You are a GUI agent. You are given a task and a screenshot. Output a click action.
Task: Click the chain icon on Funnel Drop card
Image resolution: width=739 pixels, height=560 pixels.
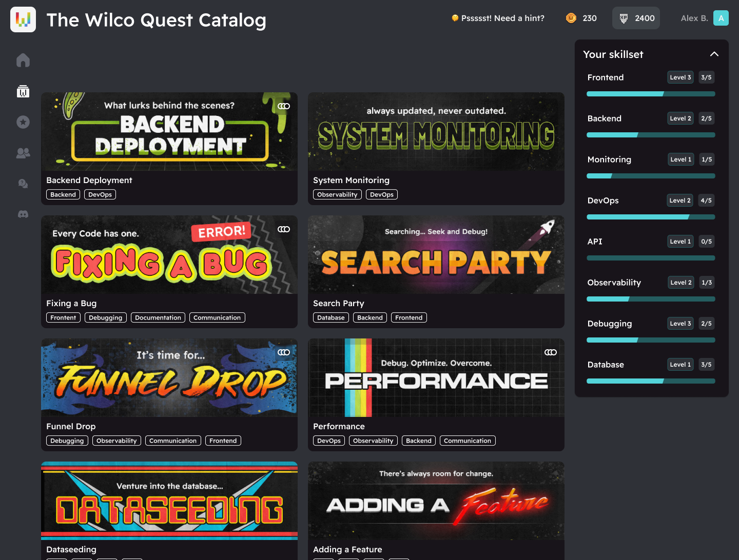point(284,352)
